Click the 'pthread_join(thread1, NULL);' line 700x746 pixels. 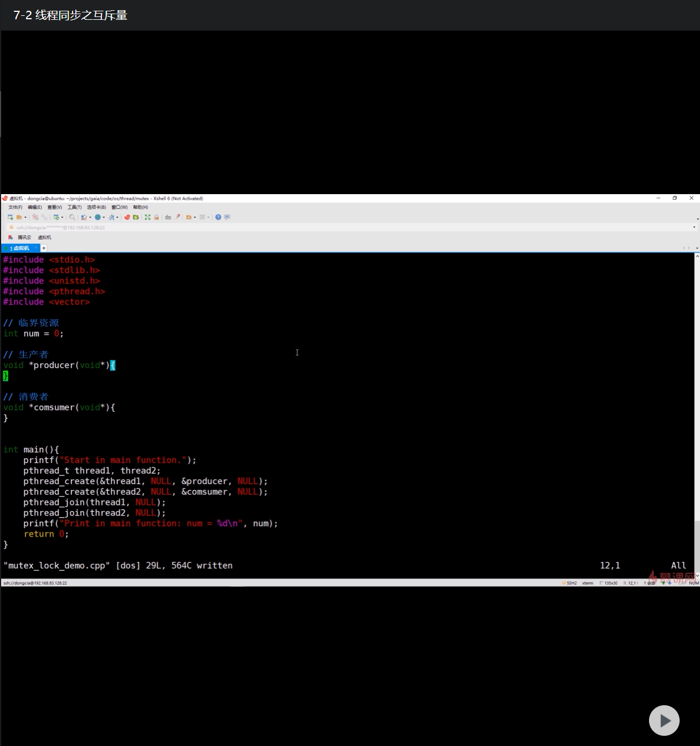pyautogui.click(x=95, y=503)
